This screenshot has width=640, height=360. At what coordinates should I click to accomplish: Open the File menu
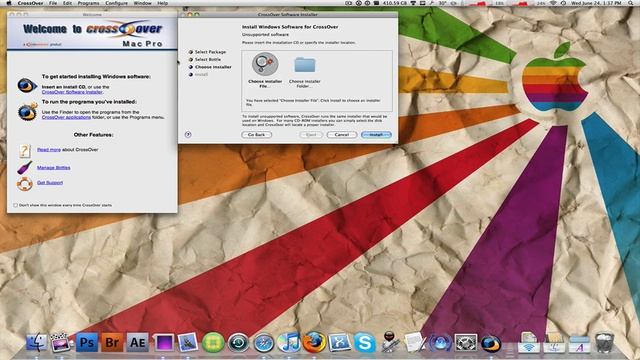[x=53, y=3]
